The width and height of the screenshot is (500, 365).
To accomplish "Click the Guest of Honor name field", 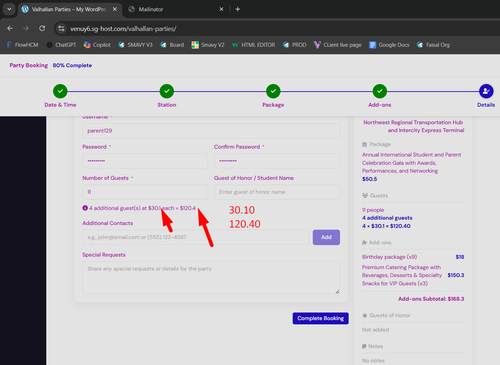I will point(277,192).
